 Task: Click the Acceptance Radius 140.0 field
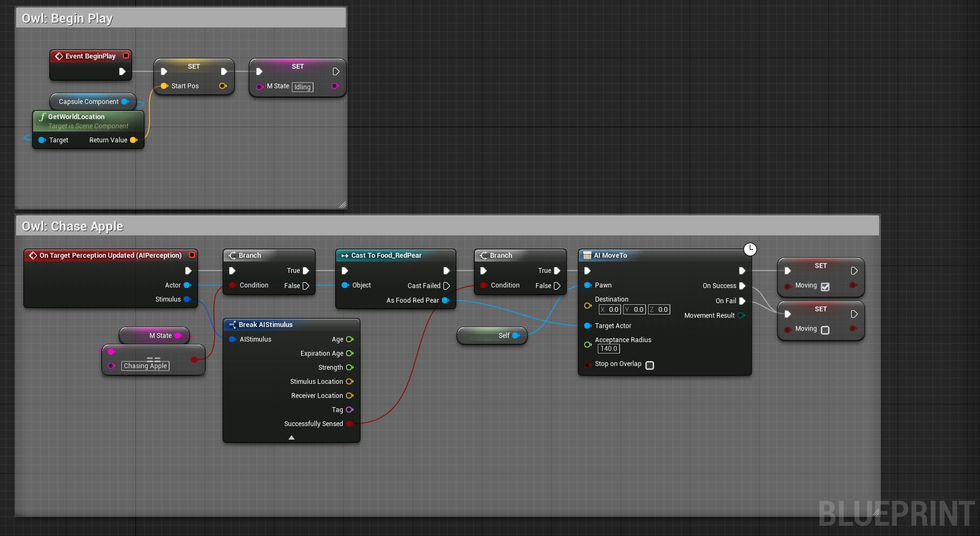[609, 349]
